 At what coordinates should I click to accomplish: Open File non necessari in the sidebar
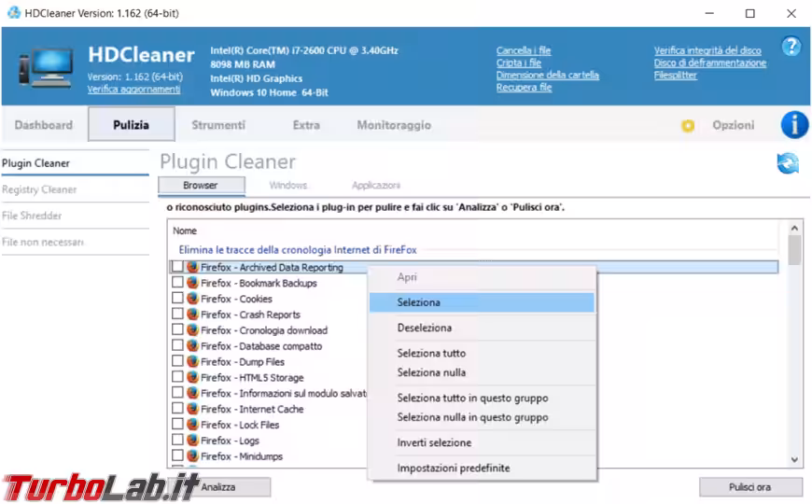(x=75, y=242)
